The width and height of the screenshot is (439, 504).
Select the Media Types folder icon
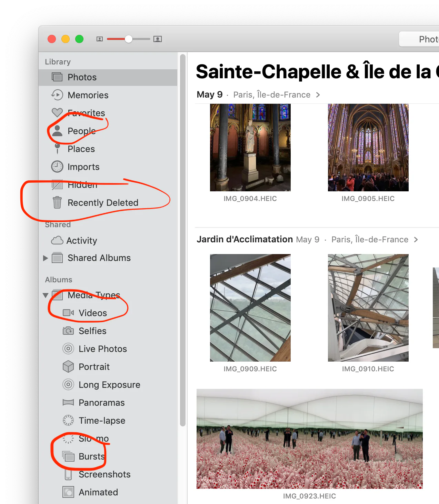pos(57,295)
